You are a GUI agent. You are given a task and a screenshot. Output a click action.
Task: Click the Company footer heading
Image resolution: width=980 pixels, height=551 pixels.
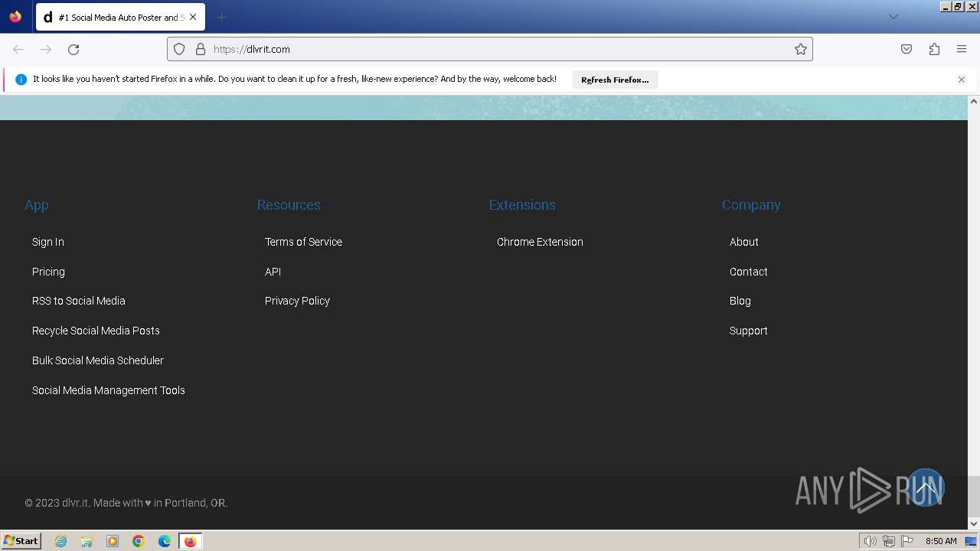tap(751, 205)
